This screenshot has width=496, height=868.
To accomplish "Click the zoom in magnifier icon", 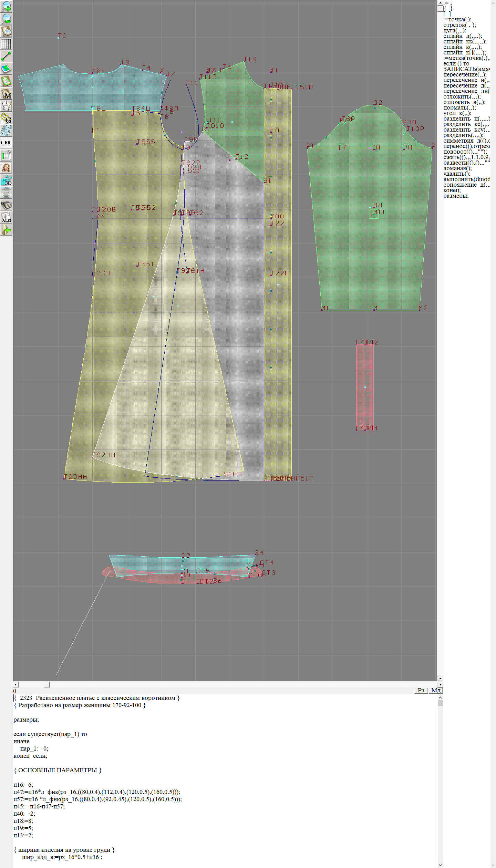I will (x=6, y=6).
